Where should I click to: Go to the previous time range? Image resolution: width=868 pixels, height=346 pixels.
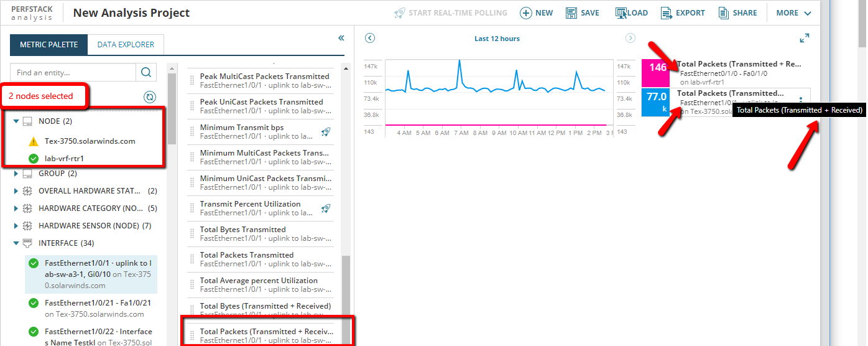[370, 39]
